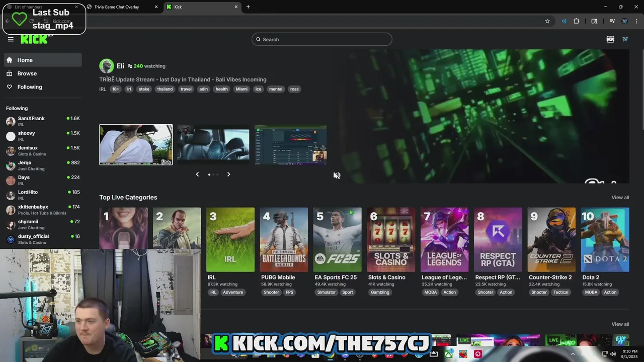This screenshot has height=362, width=644.
Task: Open Jerqo followed channel
Action: 43,165
